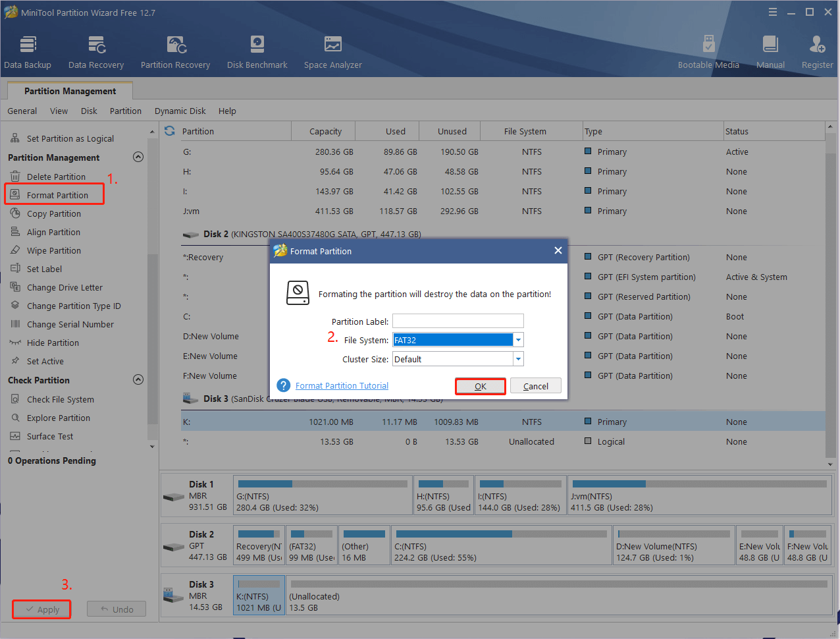Screen dimensions: 840x639
Task: Open the Partition menu
Action: (x=126, y=111)
